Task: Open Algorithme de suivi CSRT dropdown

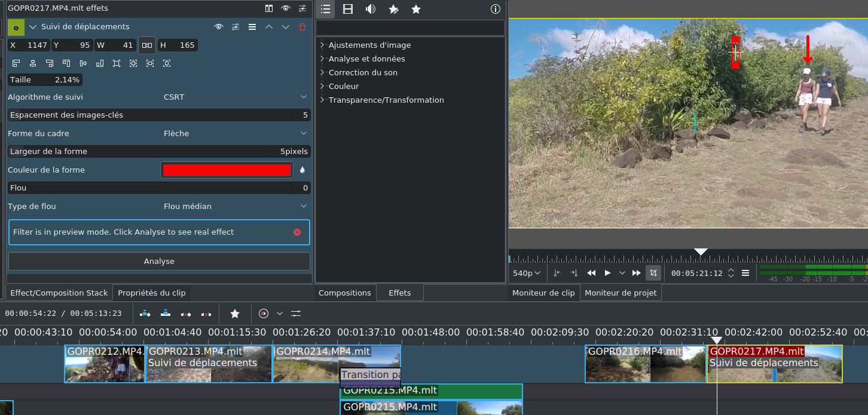Action: [x=235, y=97]
